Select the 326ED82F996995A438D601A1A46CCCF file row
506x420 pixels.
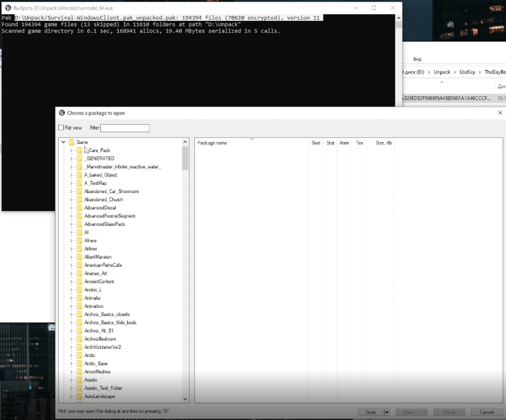(454, 98)
